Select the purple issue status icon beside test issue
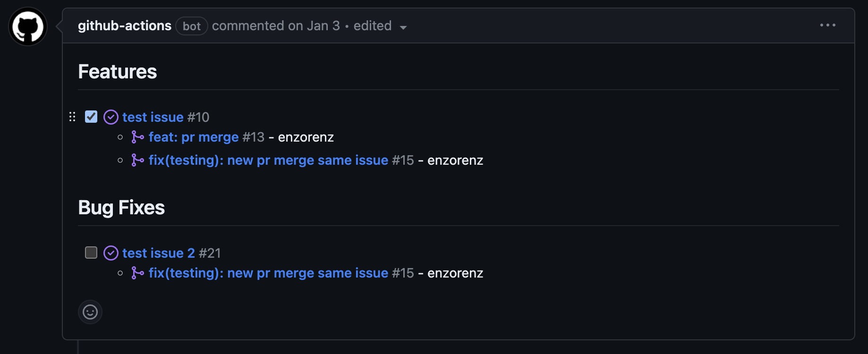 click(x=111, y=117)
